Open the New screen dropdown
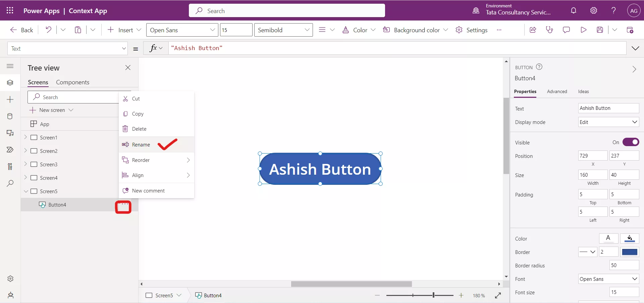This screenshot has height=303, width=644. [71, 110]
